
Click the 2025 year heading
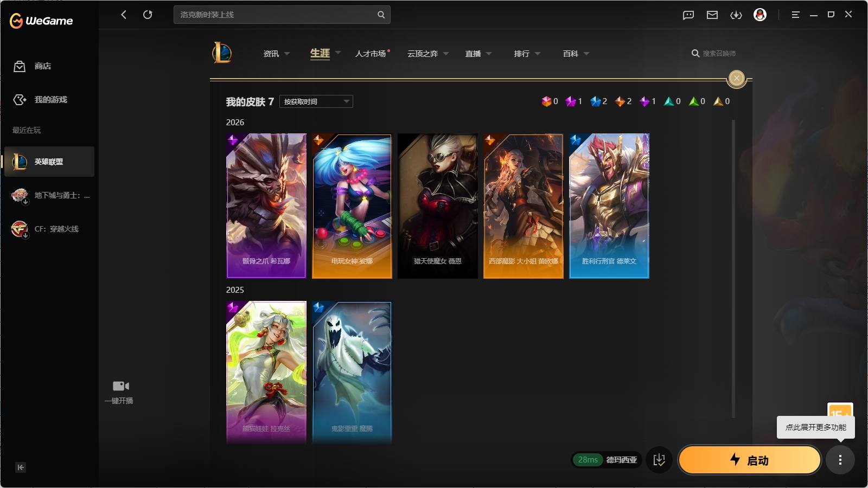coord(235,290)
